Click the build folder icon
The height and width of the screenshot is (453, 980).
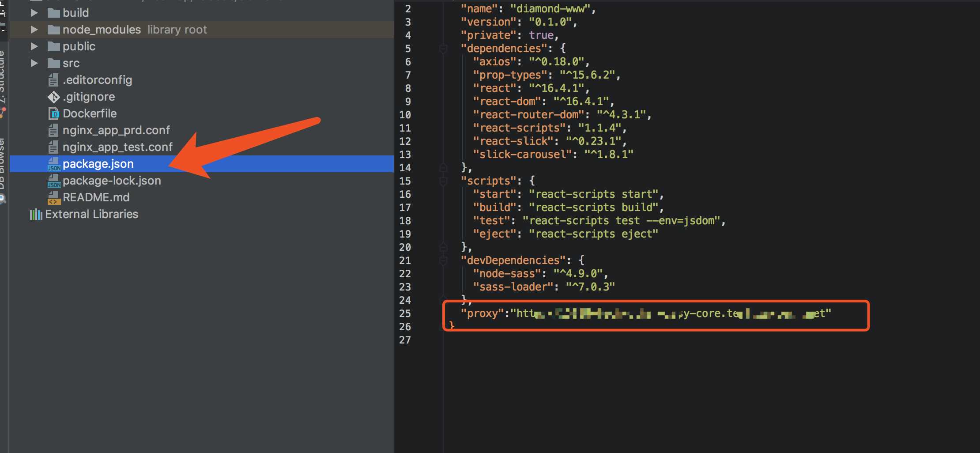coord(53,13)
